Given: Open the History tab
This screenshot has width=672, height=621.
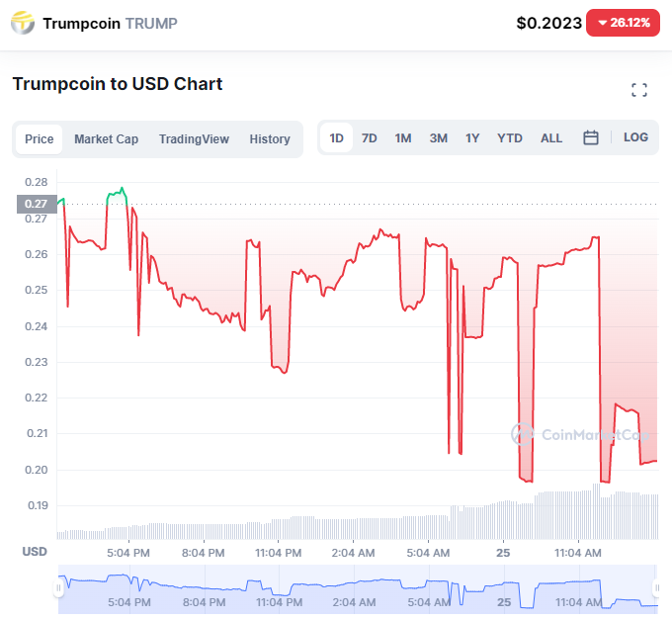Looking at the screenshot, I should click(270, 139).
